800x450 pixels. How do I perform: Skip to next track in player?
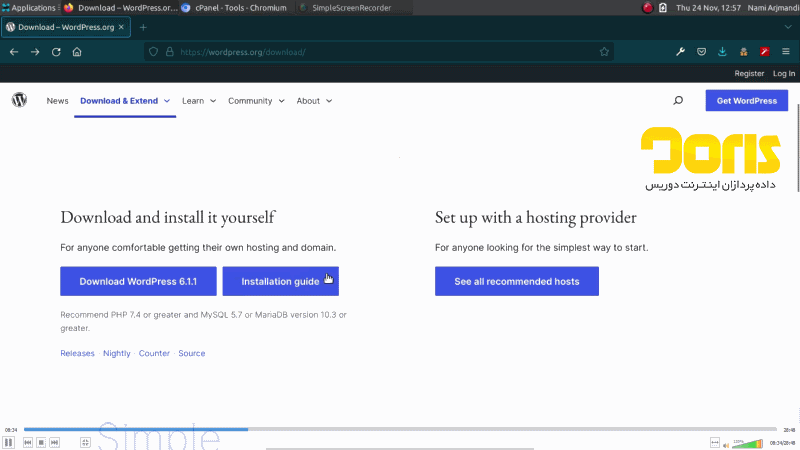pos(55,442)
